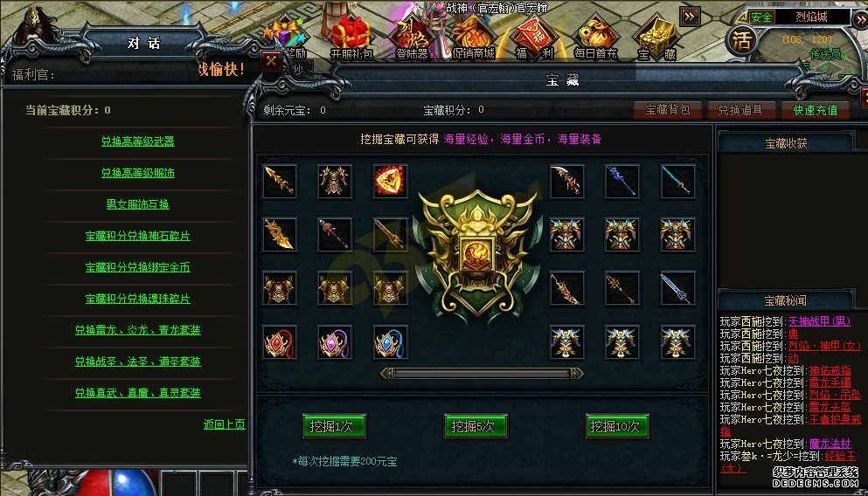This screenshot has width=868, height=496.
Task: Click the 挖掘1次 dig button
Action: coord(334,426)
